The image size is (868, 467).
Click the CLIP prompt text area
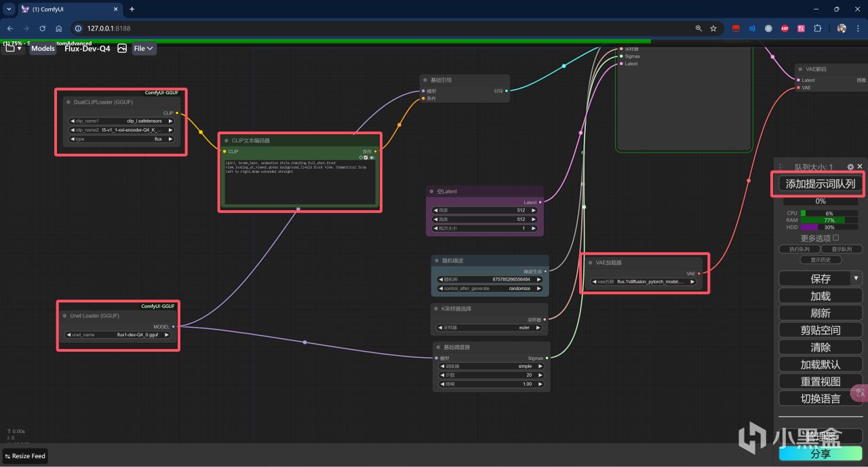300,182
